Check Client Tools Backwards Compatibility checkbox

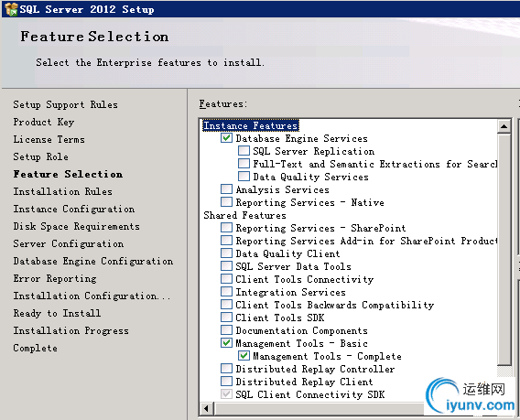point(226,305)
